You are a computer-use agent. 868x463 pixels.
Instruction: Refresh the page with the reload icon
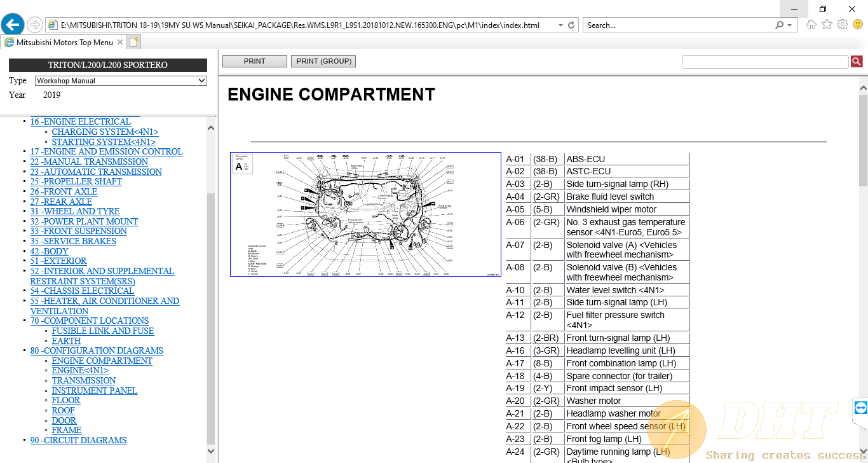[571, 25]
